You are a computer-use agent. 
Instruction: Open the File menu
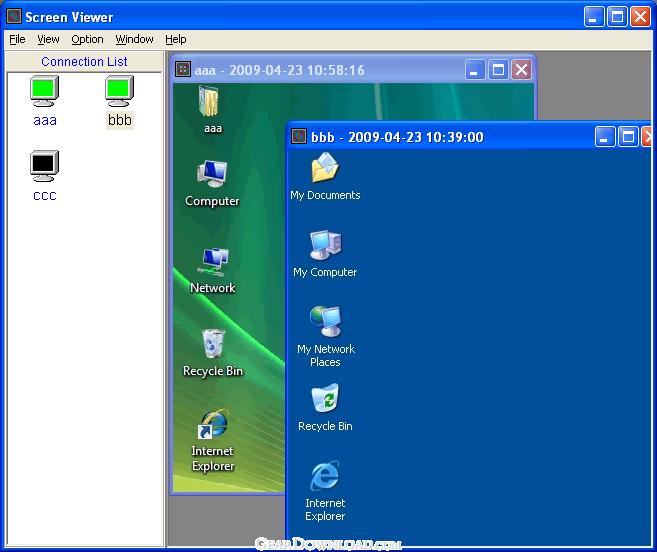[17, 39]
